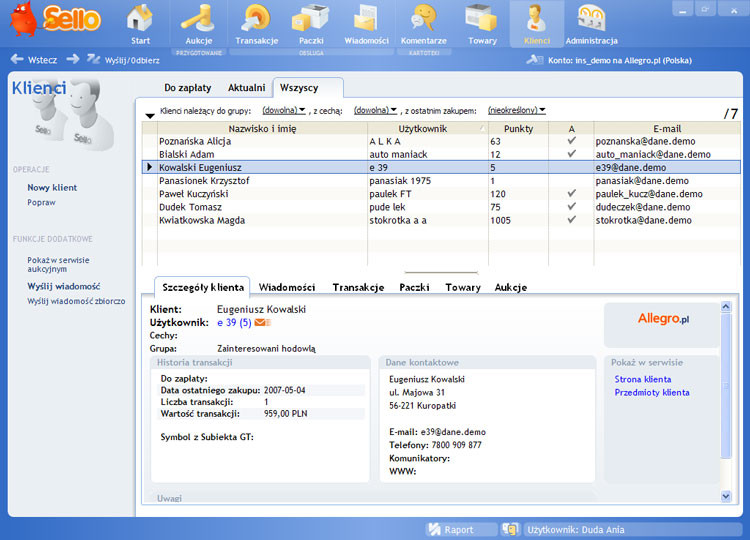Click envelope icon next to e 39 (5)

pos(263,322)
